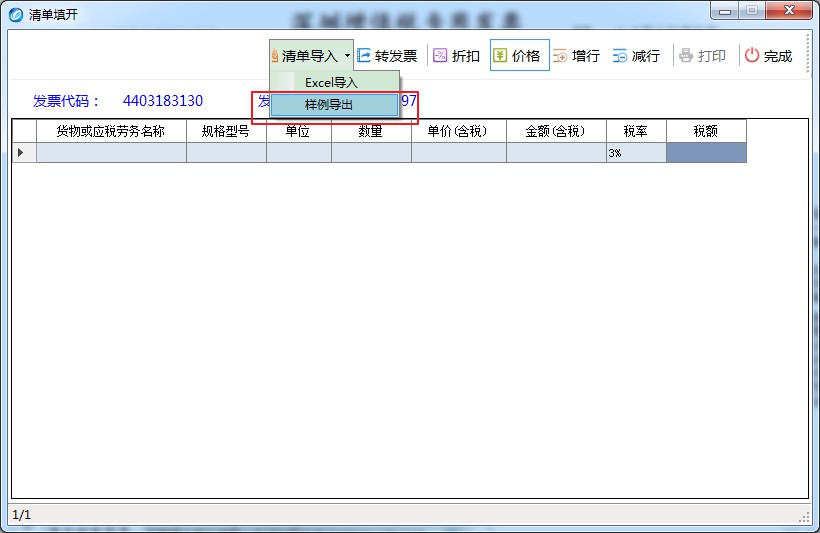Choose Excel导入 from the menu
This screenshot has height=533, width=820.
335,82
